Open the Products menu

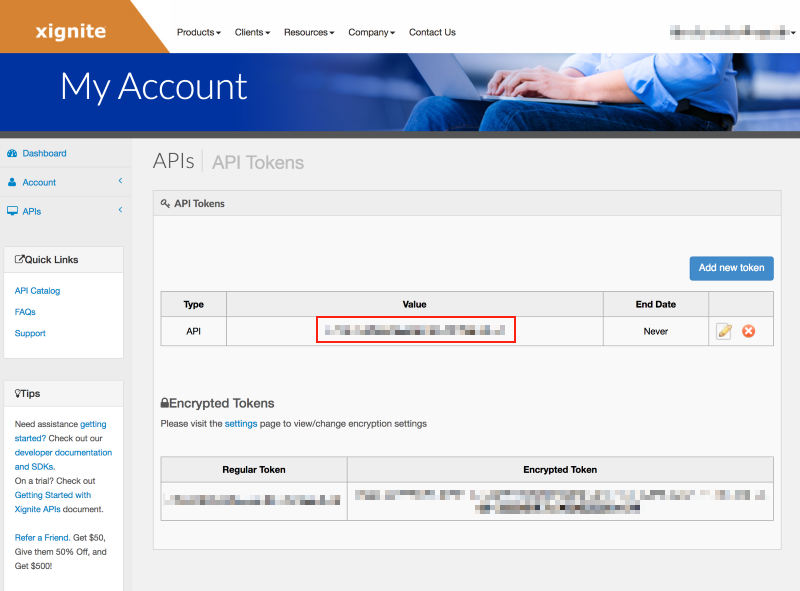click(198, 32)
